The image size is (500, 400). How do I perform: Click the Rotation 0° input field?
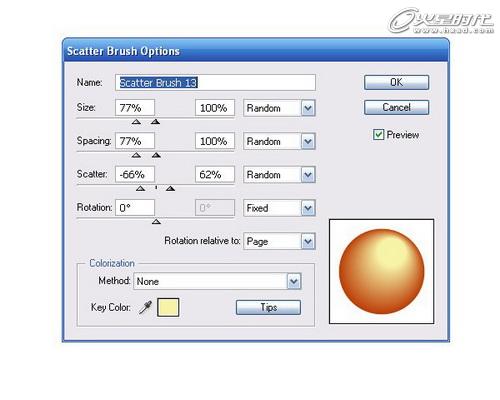click(135, 208)
